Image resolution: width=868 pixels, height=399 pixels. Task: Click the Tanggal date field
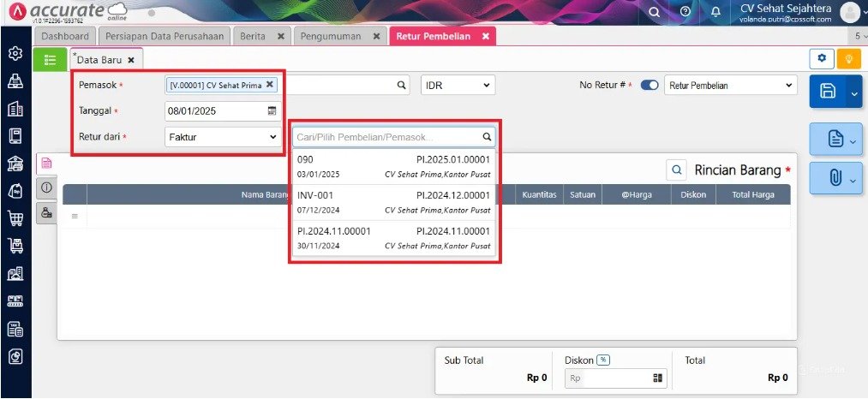point(223,110)
